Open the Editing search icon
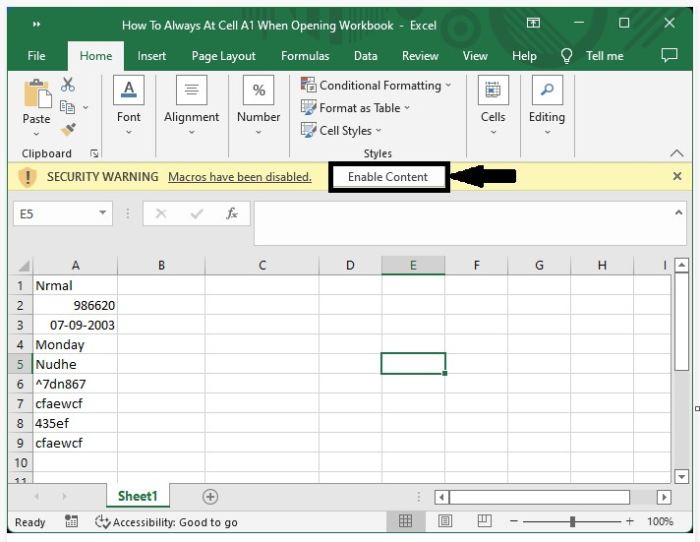700x542 pixels. click(546, 91)
